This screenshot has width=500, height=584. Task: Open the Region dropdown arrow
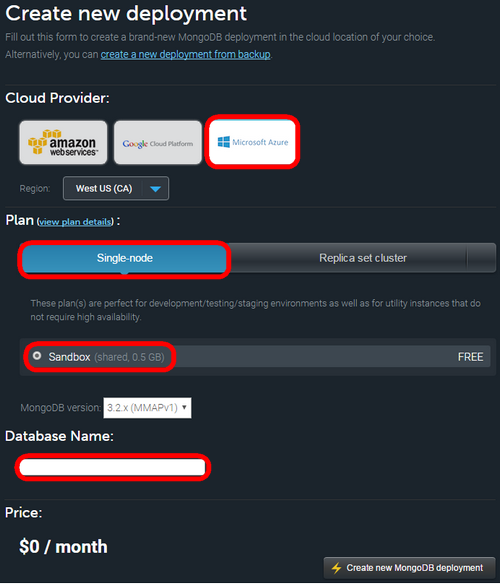(x=155, y=189)
